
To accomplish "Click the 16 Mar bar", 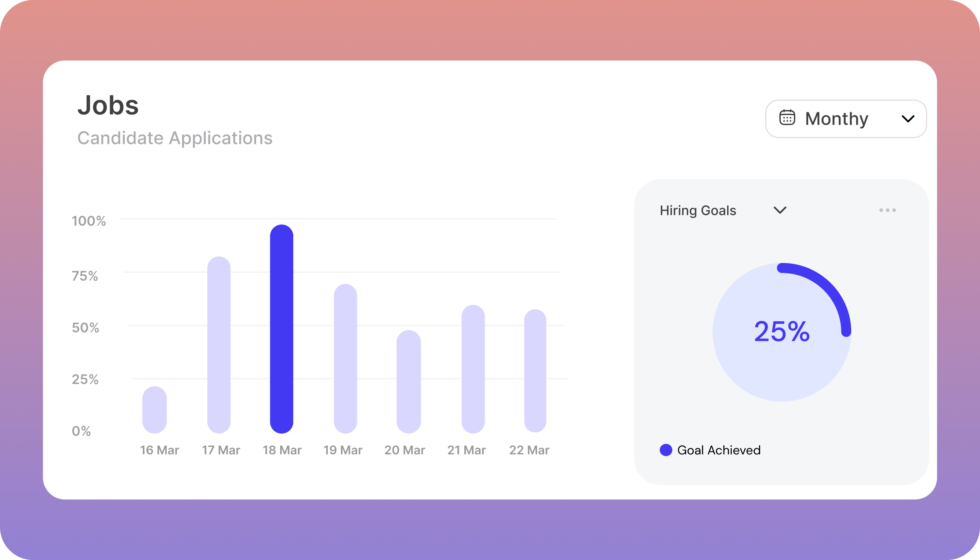I will pos(155,410).
